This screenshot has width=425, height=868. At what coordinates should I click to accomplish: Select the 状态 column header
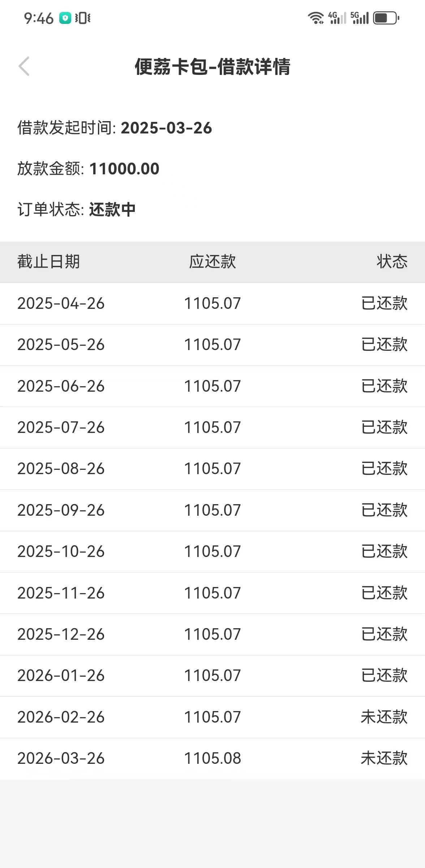[x=392, y=261]
